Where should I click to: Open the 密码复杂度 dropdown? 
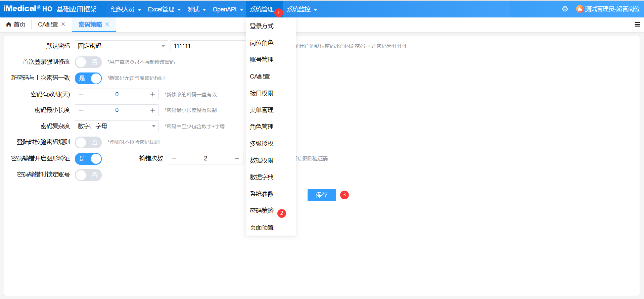pyautogui.click(x=117, y=126)
